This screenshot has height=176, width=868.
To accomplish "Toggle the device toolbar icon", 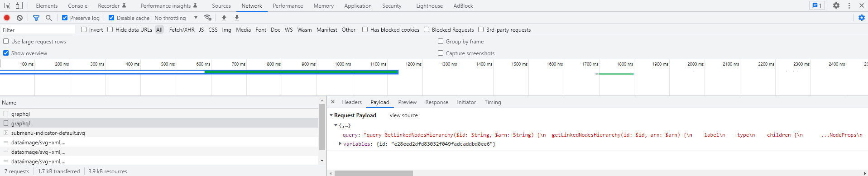I will [19, 5].
